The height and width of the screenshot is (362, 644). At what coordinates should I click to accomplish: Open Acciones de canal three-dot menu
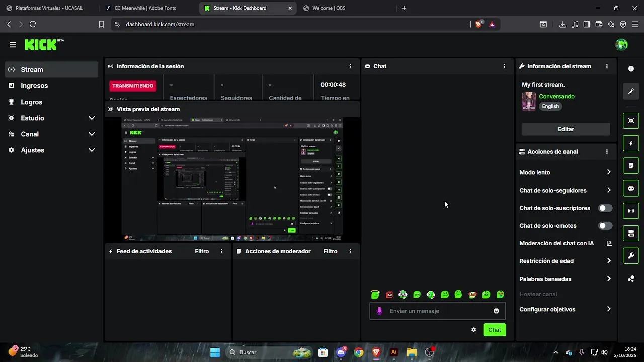pos(607,152)
